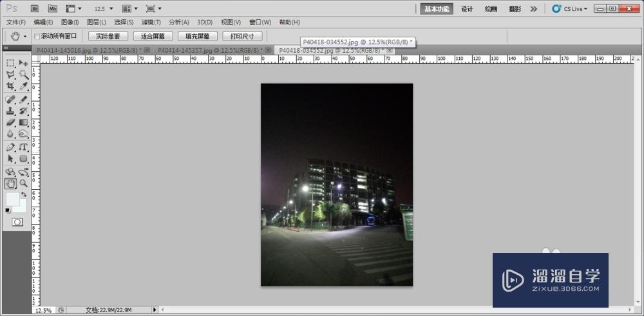Select the Vertical Type tool
644x316 pixels.
[x=23, y=147]
